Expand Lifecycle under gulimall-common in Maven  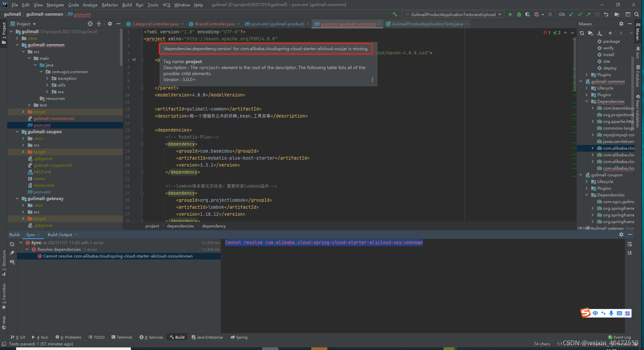pos(587,88)
